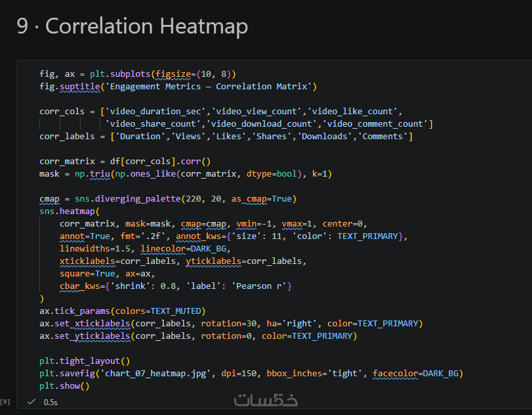Click the fmt='.2f' argument
The width and height of the screenshot is (532, 415).
pos(142,236)
